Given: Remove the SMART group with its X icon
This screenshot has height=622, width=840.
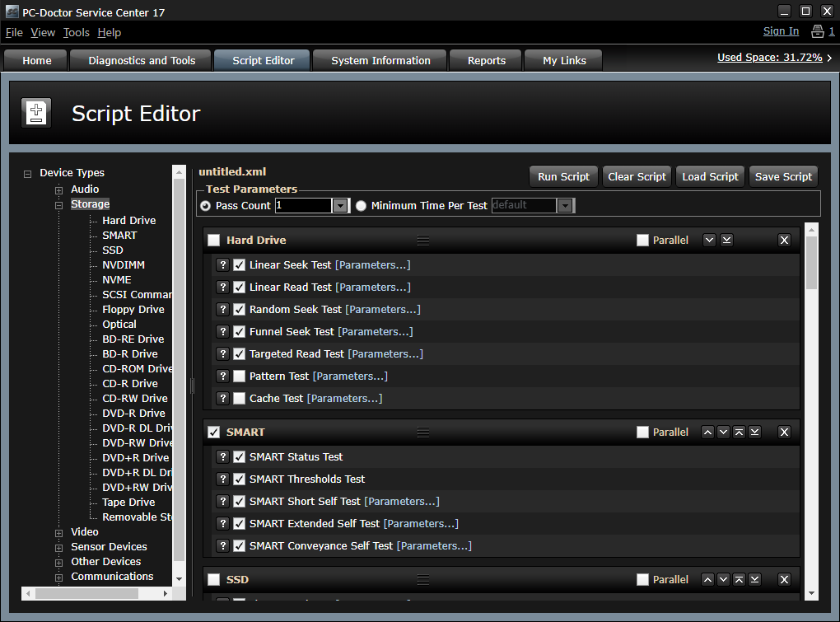Looking at the screenshot, I should click(x=784, y=432).
